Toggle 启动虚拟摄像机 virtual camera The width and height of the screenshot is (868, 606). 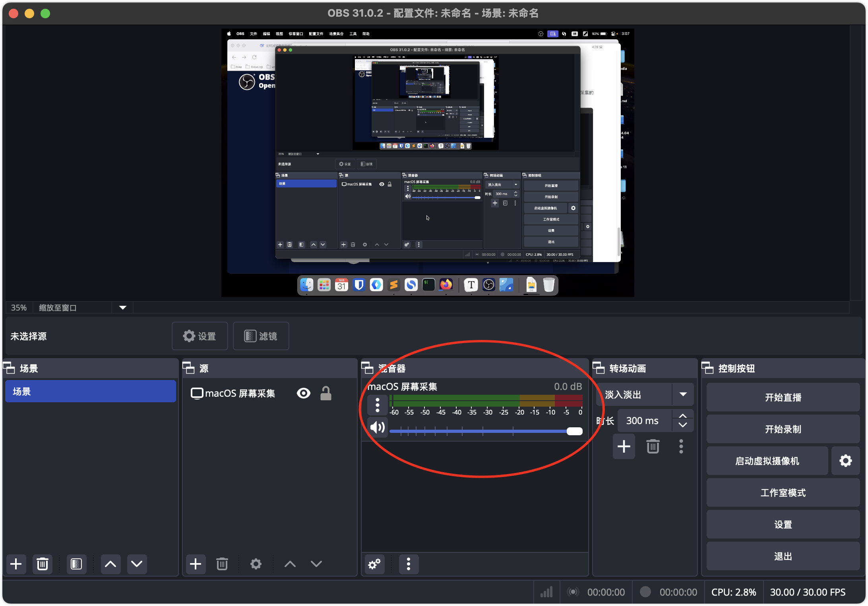767,461
